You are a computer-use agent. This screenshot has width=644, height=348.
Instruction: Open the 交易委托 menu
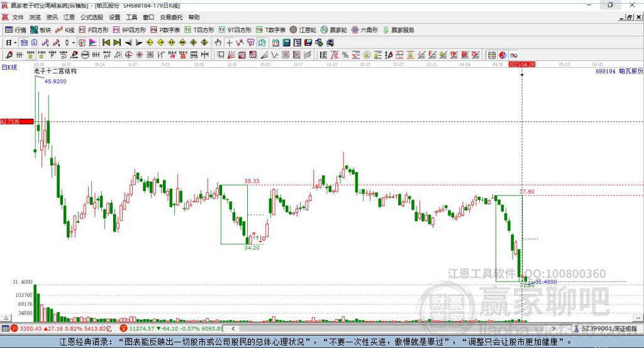[171, 17]
